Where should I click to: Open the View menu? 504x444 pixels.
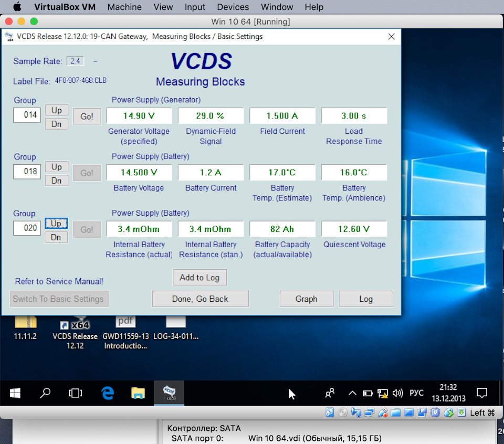[163, 7]
